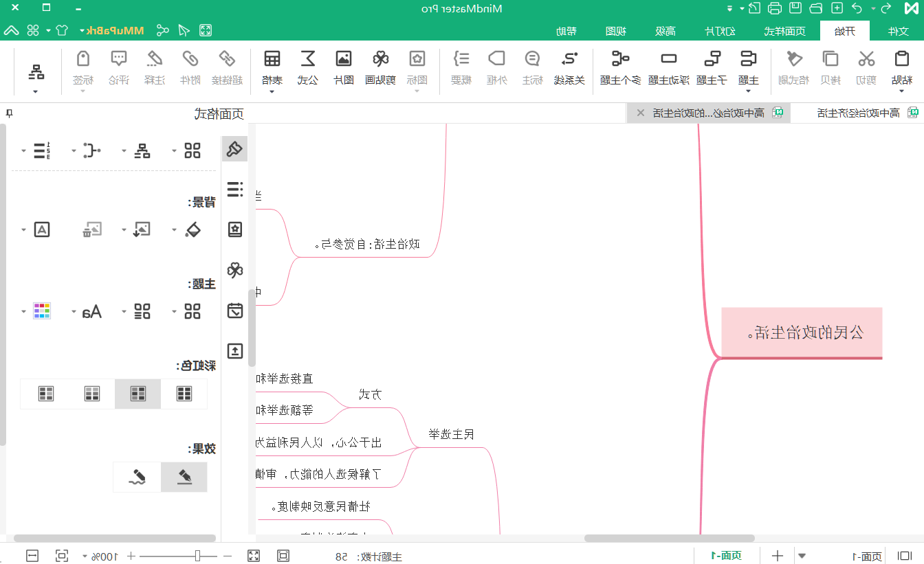Insert a Formula (公式) sigma icon
Image resolution: width=924 pixels, height=564 pixels.
308,58
